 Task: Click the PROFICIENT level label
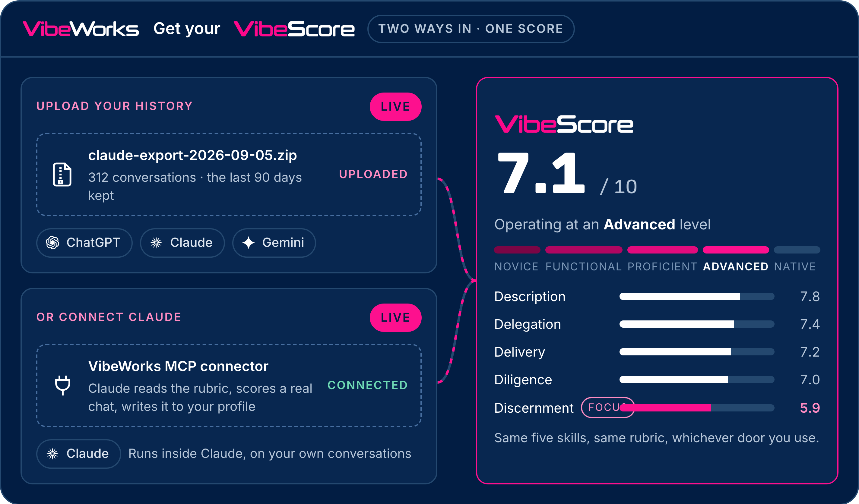(662, 266)
